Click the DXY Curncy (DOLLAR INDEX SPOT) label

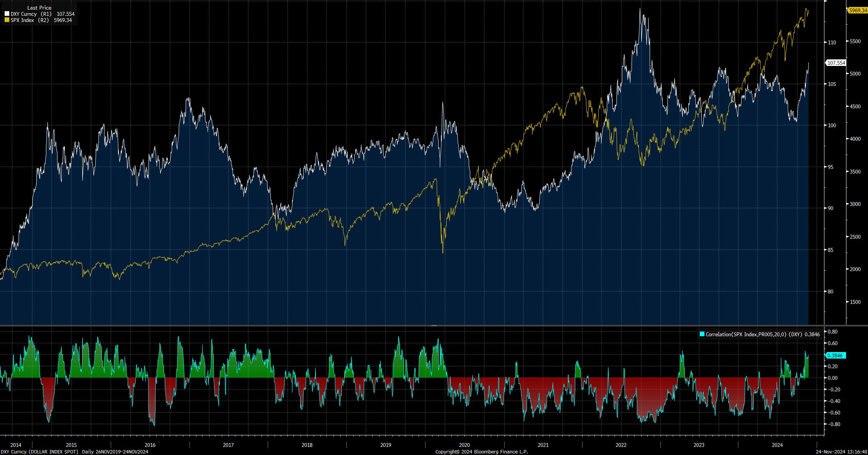coord(40,452)
